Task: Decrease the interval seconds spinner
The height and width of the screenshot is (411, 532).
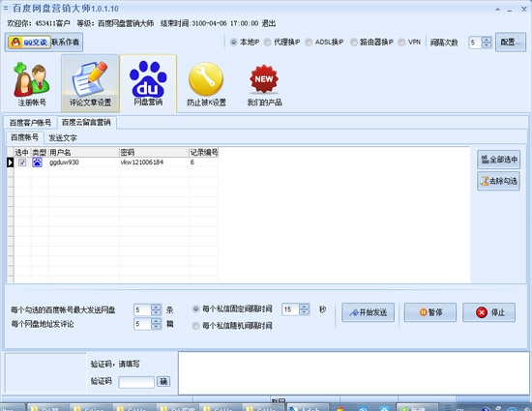Action: tap(305, 311)
